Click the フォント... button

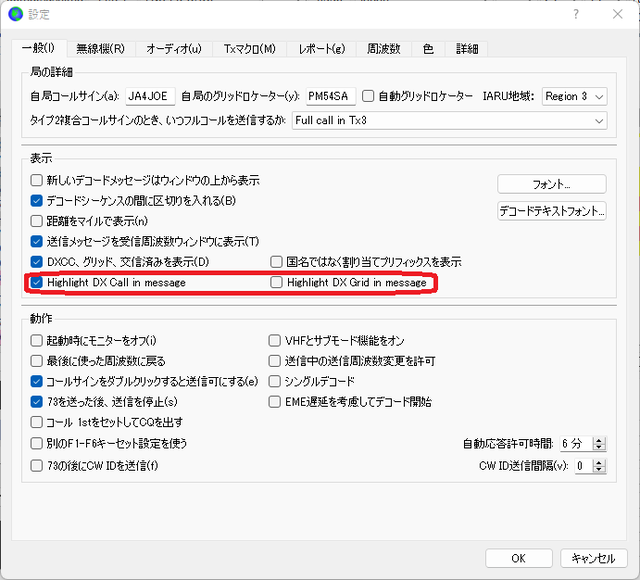tap(552, 184)
